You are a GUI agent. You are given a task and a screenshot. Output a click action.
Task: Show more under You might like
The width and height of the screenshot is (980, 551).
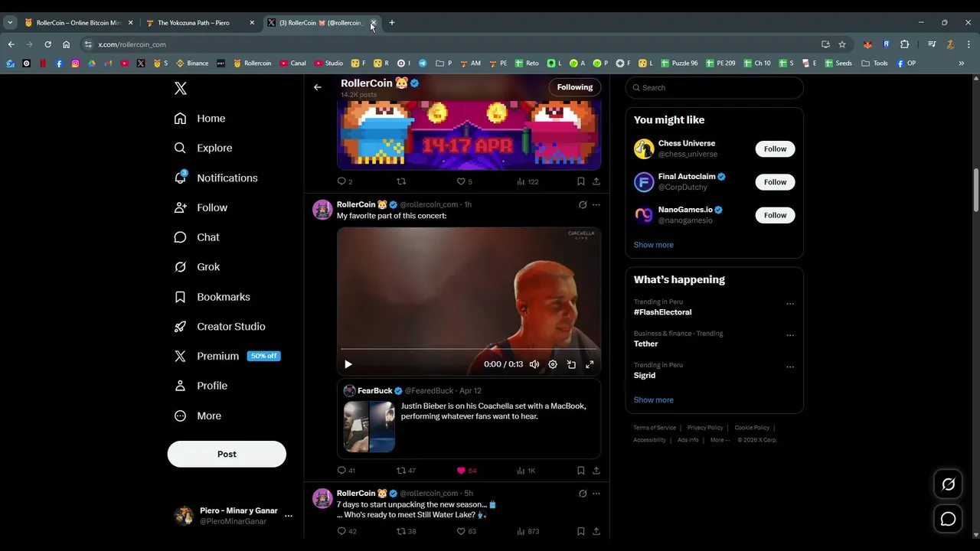point(653,245)
